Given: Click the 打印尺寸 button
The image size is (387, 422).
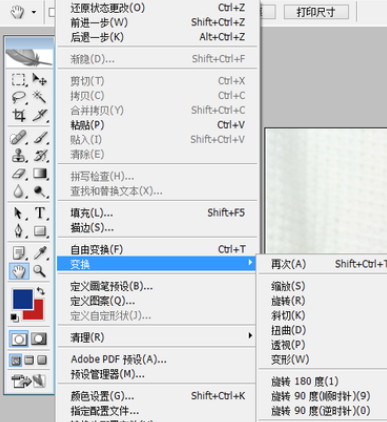Looking at the screenshot, I should click(x=316, y=12).
